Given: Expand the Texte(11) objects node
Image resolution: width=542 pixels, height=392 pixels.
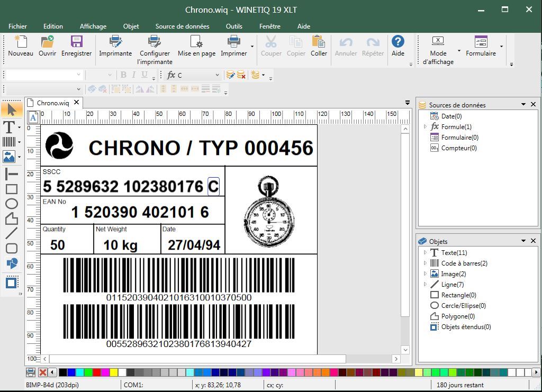Looking at the screenshot, I should pos(425,252).
